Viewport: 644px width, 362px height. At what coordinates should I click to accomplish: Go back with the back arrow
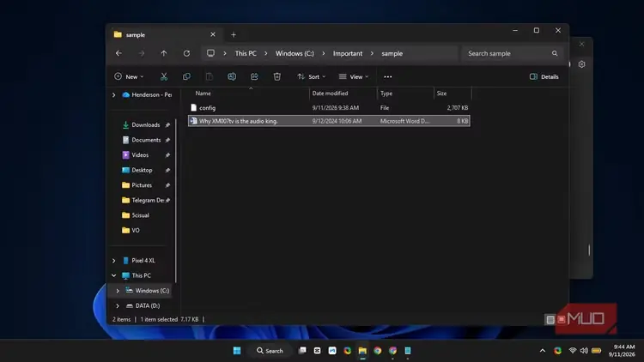(118, 53)
